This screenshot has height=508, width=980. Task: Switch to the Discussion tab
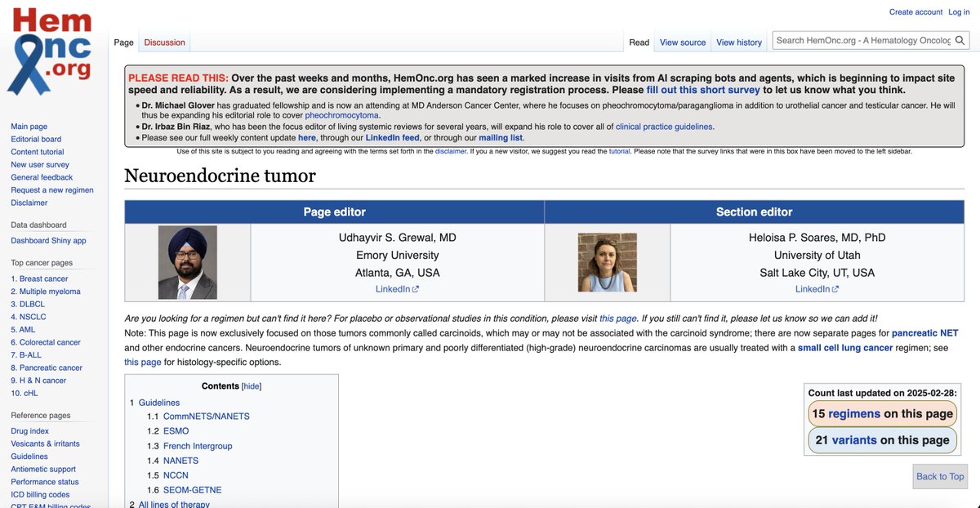point(165,42)
